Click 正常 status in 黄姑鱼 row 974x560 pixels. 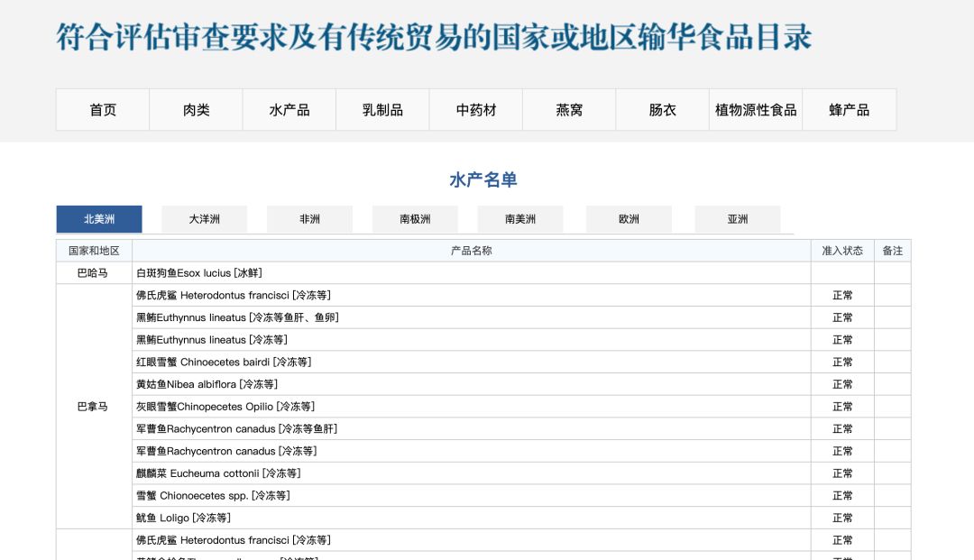pos(842,384)
